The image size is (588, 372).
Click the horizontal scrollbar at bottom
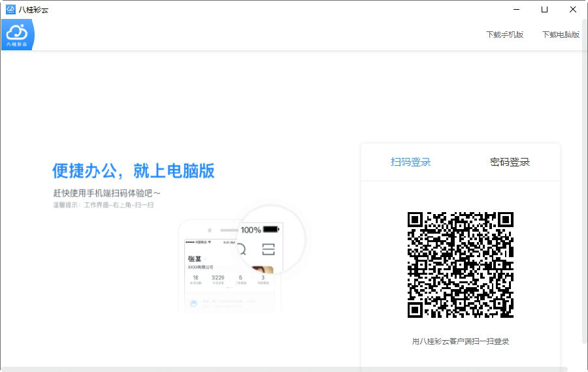click(284, 369)
